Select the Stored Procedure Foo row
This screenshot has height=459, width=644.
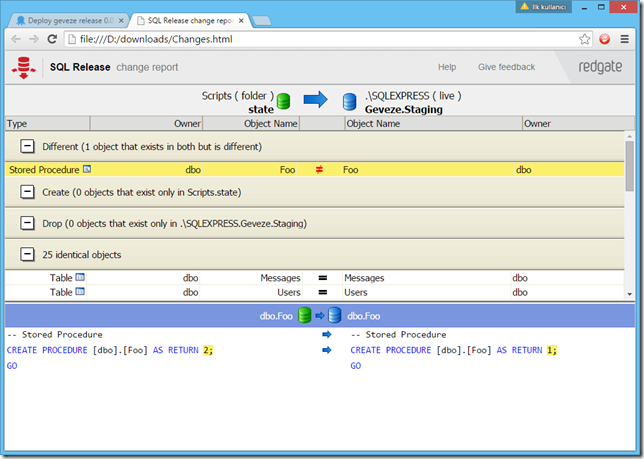(315, 169)
